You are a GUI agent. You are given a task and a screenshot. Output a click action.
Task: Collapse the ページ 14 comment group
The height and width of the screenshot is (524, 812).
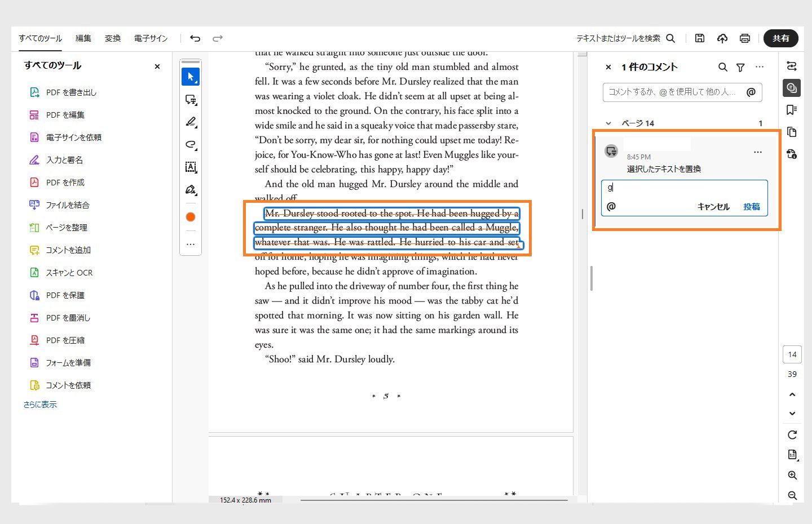(x=608, y=123)
